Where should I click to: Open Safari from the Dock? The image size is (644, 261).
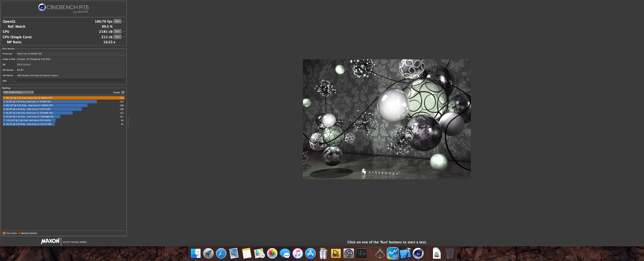point(221,253)
